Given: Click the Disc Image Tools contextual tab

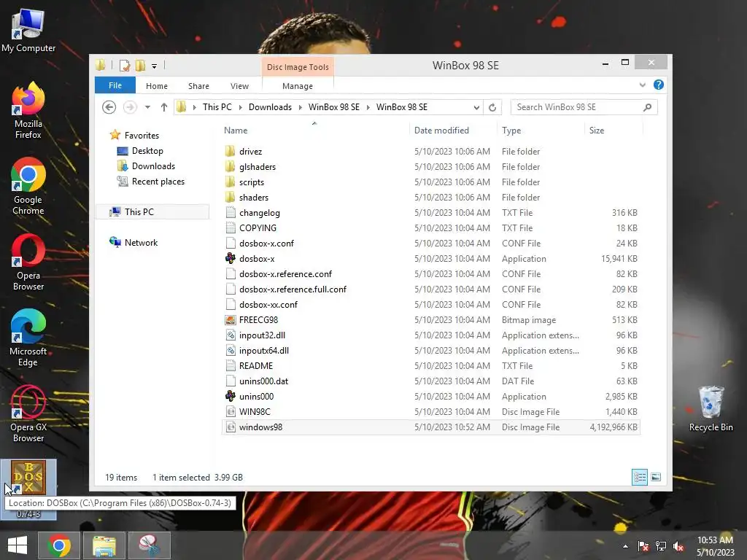Looking at the screenshot, I should point(298,67).
